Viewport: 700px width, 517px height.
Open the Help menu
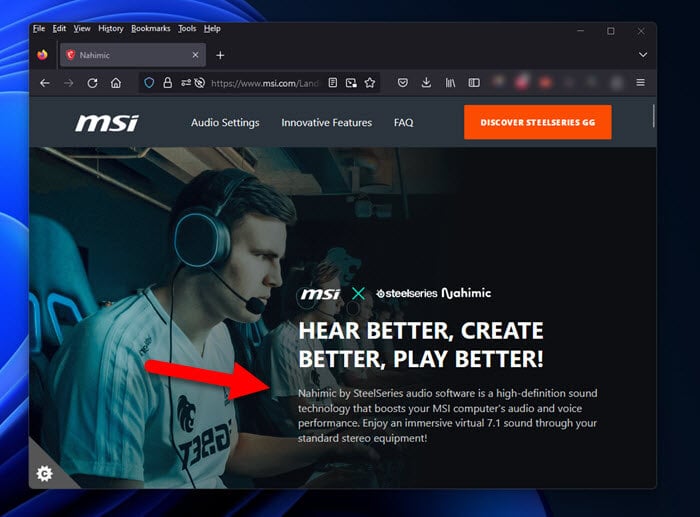[x=212, y=29]
